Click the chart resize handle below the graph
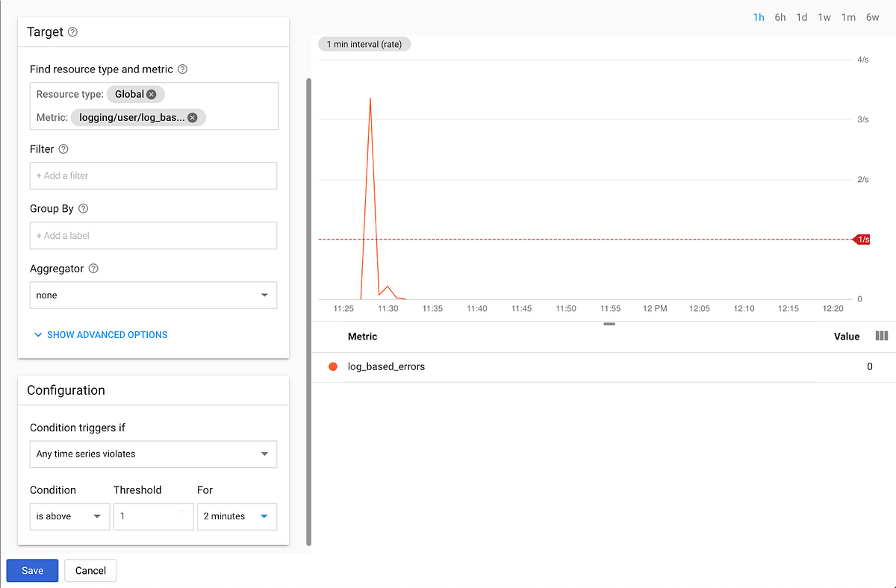This screenshot has height=588, width=896. [x=609, y=324]
